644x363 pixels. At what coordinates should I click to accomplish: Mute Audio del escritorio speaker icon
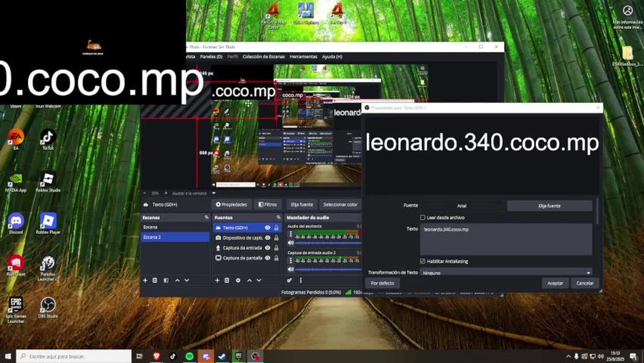[291, 243]
